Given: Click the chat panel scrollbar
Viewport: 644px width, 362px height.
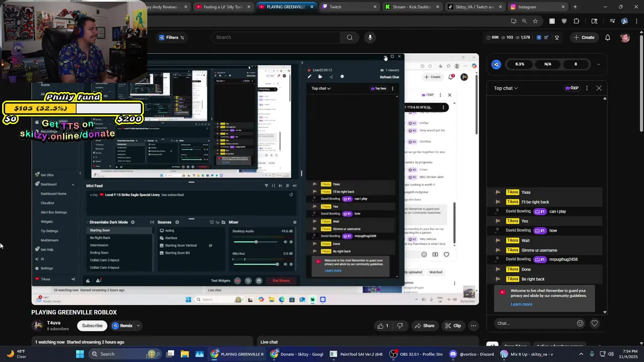Looking at the screenshot, I should 605,205.
